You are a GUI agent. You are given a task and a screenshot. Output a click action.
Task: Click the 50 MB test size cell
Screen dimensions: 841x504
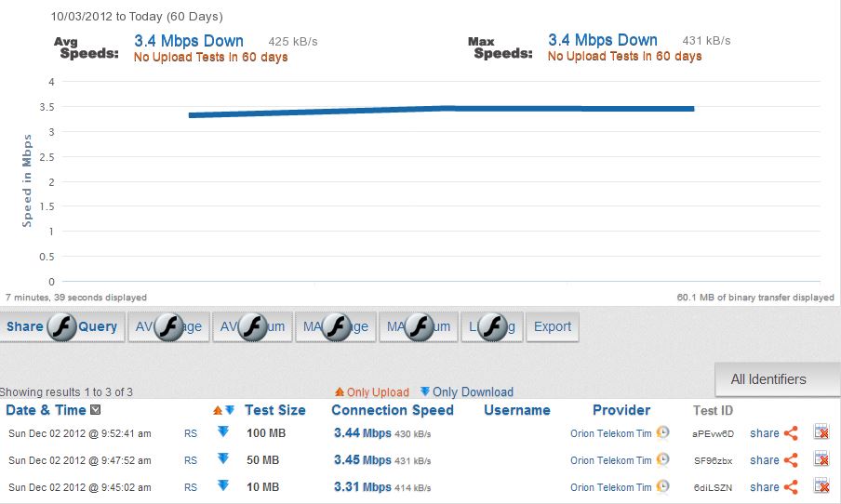pos(262,460)
